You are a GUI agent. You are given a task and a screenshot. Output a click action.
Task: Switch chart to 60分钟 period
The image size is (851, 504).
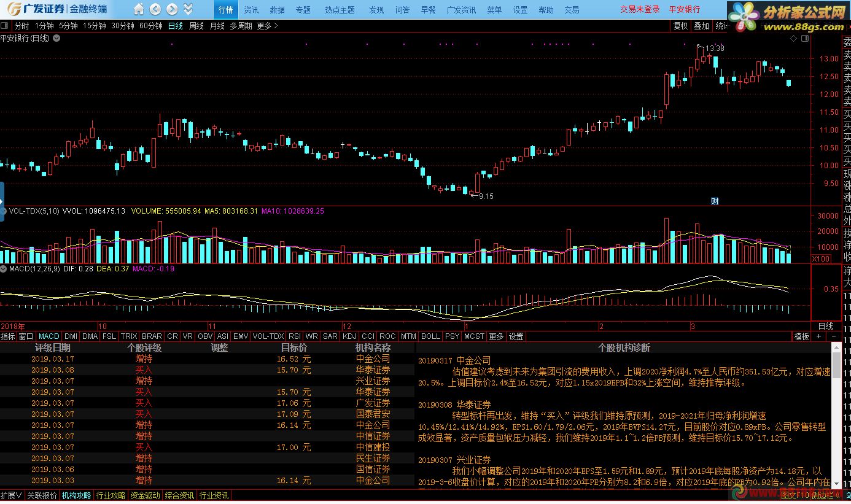click(151, 26)
